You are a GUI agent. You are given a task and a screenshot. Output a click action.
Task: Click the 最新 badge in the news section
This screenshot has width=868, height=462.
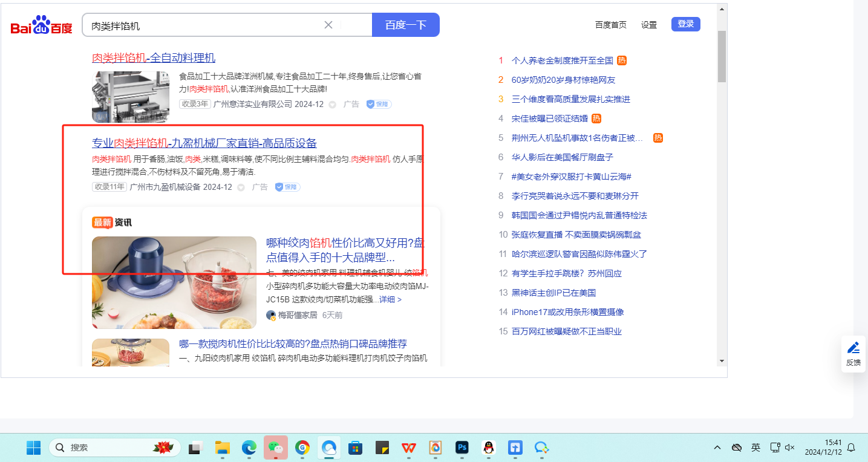103,223
